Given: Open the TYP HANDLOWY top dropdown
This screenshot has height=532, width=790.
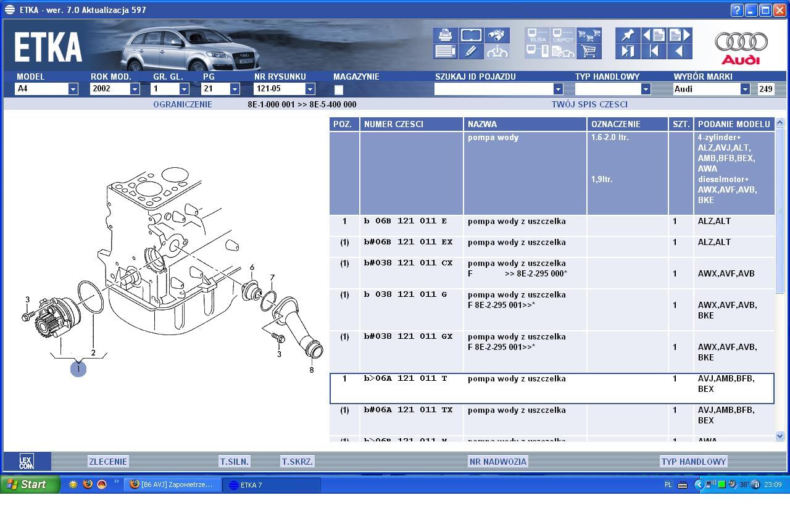Looking at the screenshot, I should coord(646,89).
